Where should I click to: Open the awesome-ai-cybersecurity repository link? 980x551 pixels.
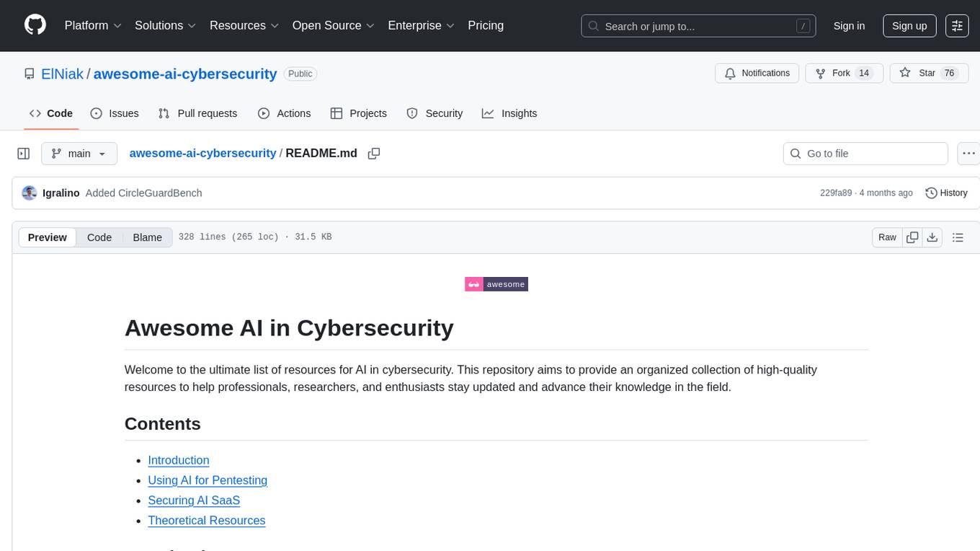185,74
